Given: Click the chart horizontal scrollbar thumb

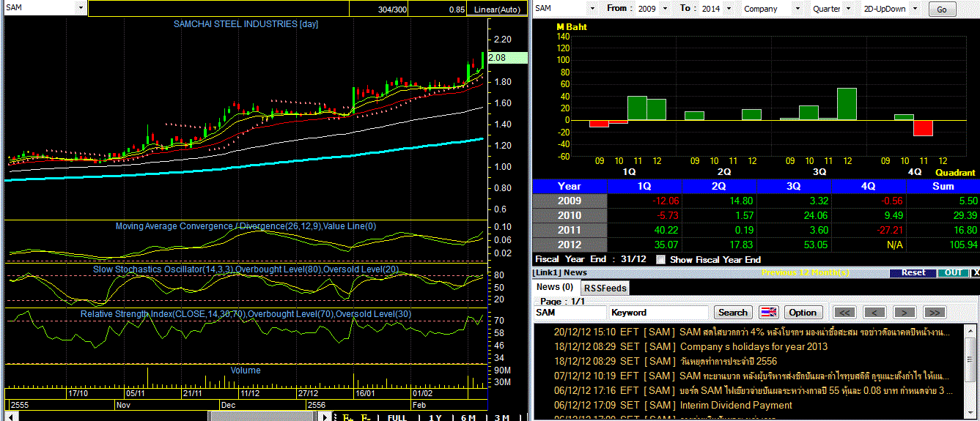Looking at the screenshot, I should (263, 417).
